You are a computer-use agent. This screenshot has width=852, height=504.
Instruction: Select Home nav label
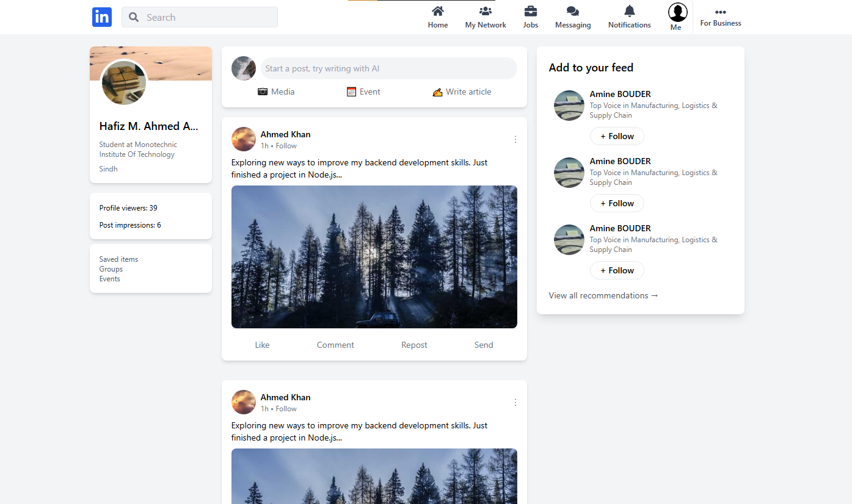pyautogui.click(x=438, y=25)
